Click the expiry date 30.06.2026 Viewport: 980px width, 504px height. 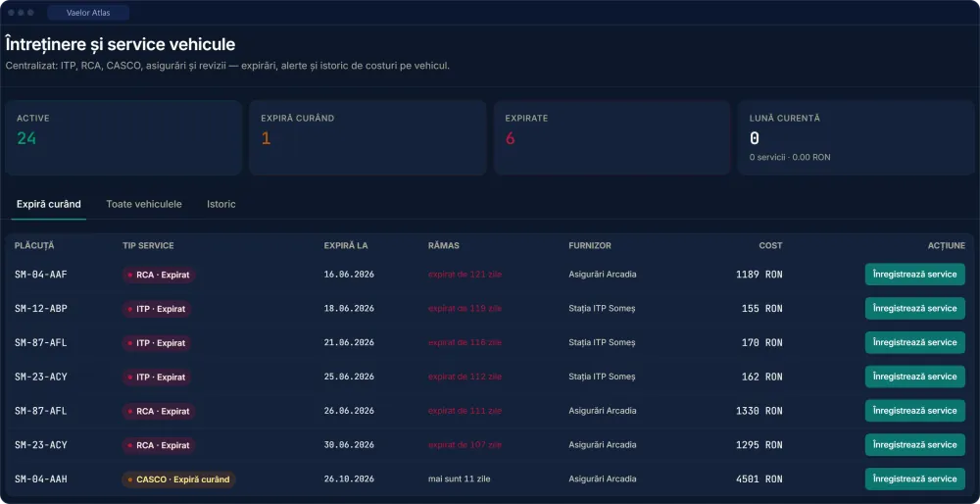349,445
